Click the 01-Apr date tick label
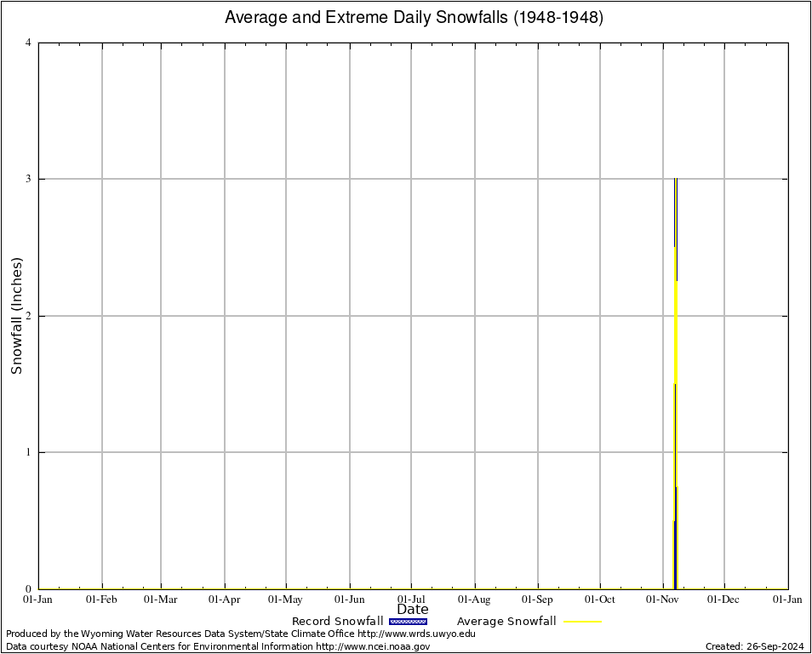 [225, 599]
